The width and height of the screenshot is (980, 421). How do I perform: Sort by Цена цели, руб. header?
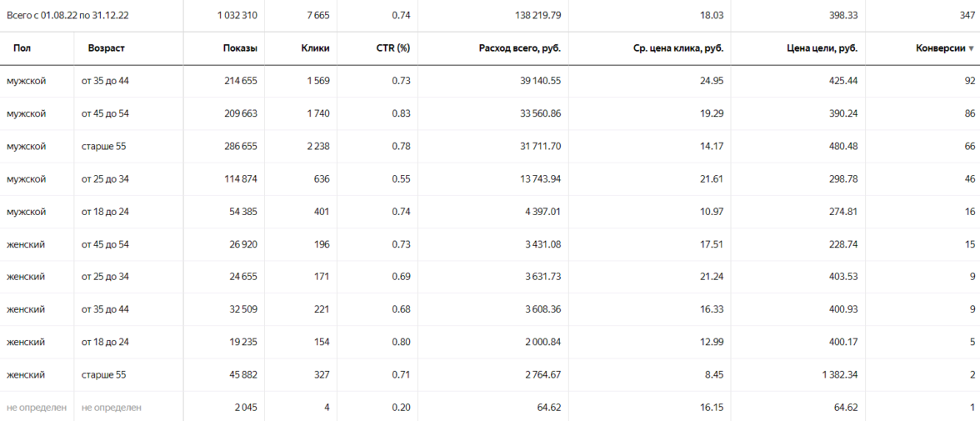pos(822,48)
